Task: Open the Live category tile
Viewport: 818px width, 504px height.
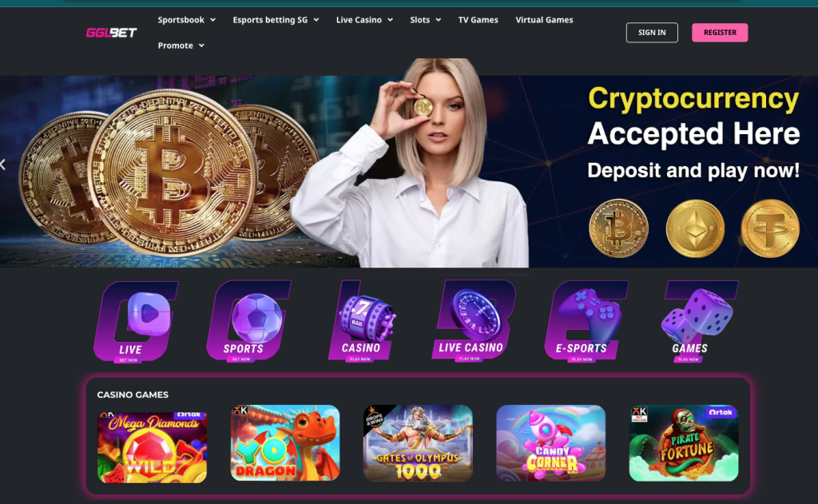Action: (x=135, y=321)
